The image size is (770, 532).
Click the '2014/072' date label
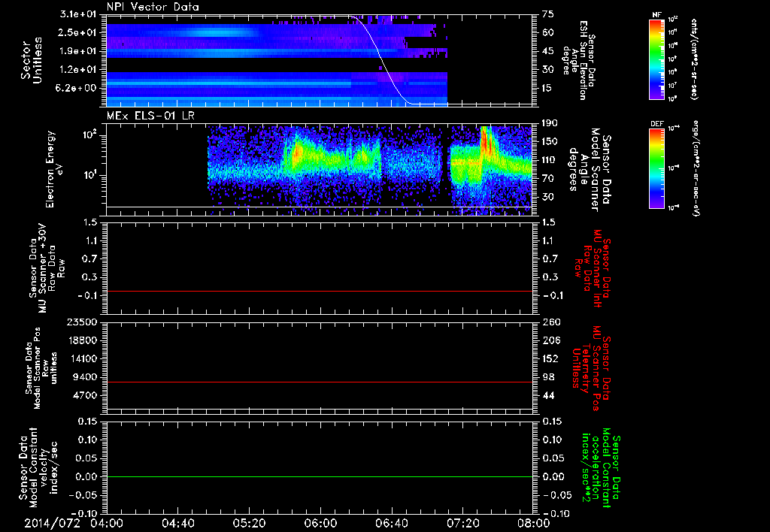click(52, 523)
